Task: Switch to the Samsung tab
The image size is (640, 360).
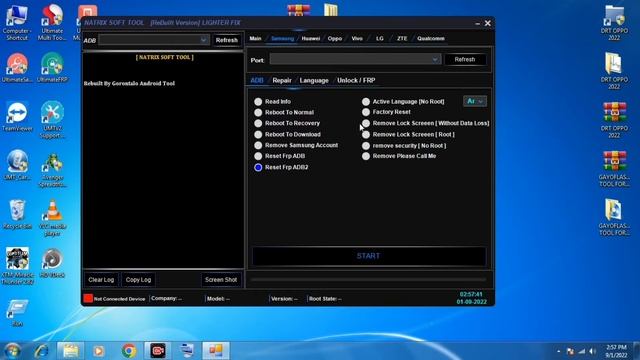Action: pos(282,38)
